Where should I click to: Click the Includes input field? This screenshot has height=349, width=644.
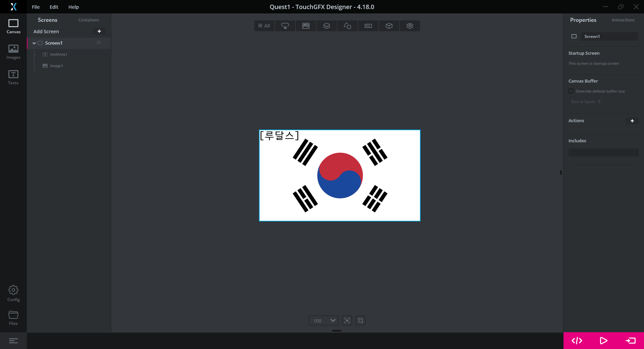coord(603,152)
